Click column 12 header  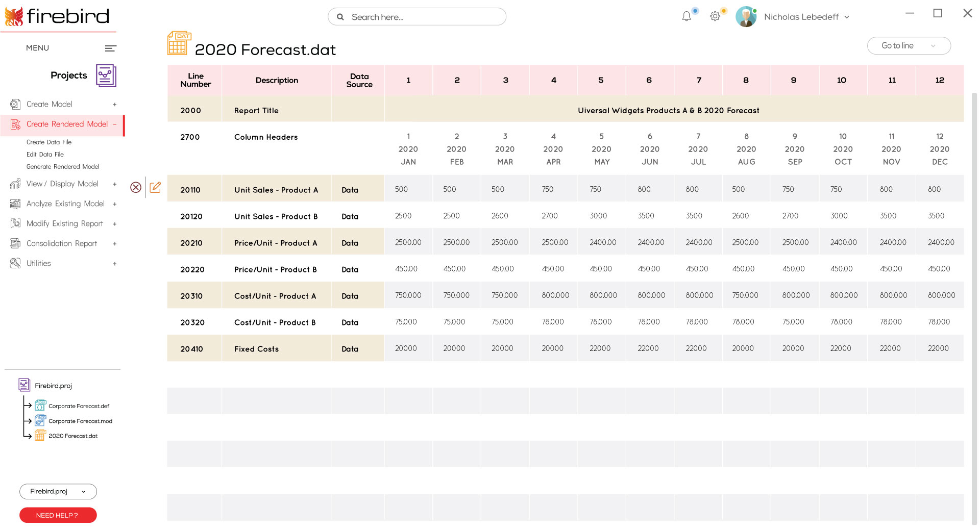(940, 80)
